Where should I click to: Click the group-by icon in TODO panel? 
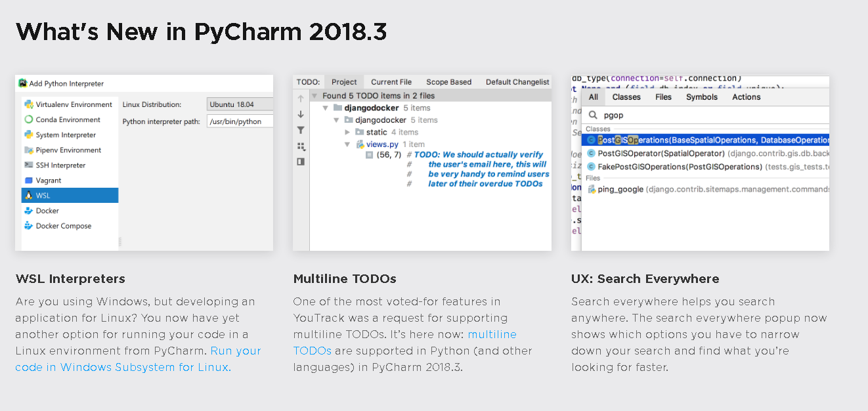[301, 146]
